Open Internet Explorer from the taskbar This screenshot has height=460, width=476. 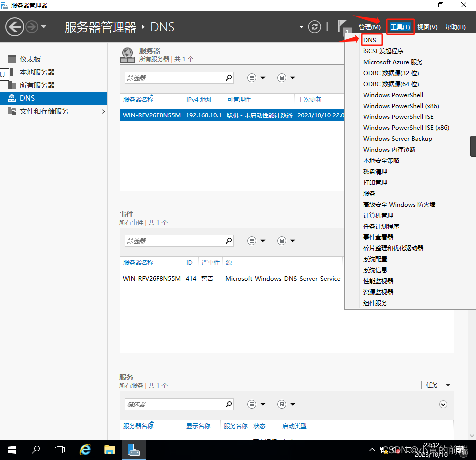coord(85,450)
